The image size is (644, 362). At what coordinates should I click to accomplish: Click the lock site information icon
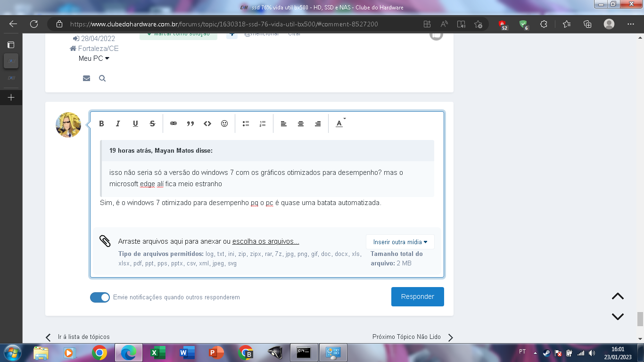click(x=59, y=24)
